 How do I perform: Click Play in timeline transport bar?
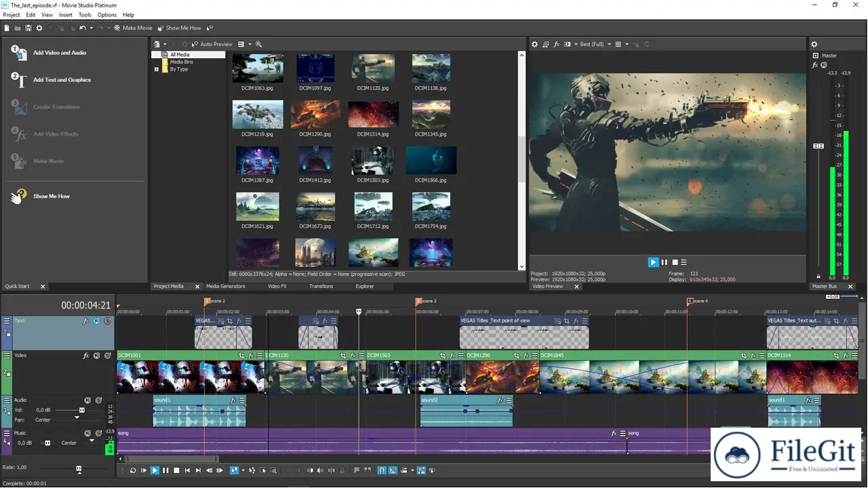coord(155,470)
